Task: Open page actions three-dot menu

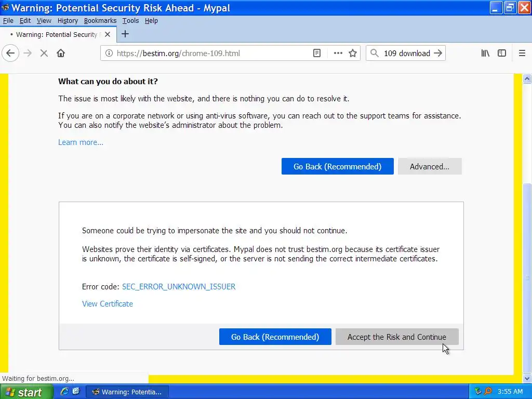Action: point(338,54)
